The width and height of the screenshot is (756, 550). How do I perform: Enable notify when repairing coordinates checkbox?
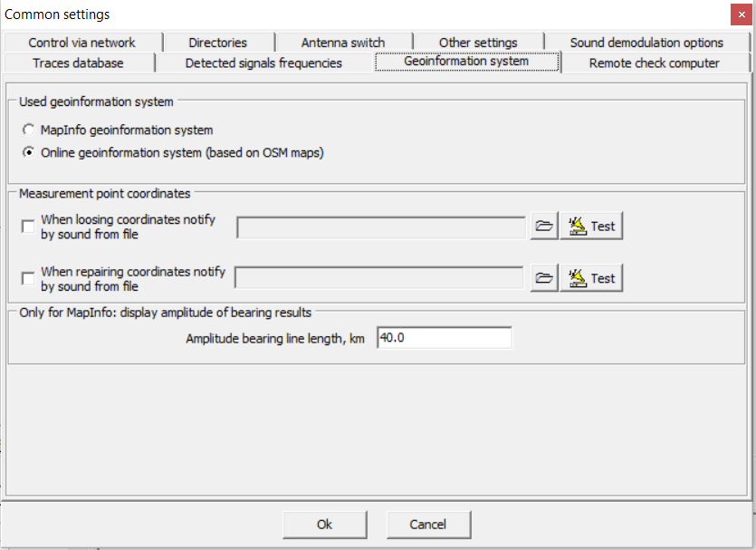pyautogui.click(x=28, y=278)
